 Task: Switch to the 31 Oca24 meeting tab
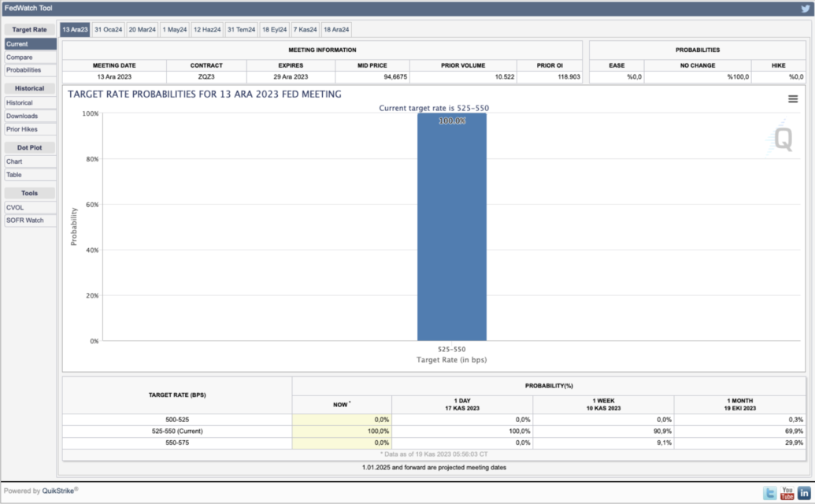108,30
